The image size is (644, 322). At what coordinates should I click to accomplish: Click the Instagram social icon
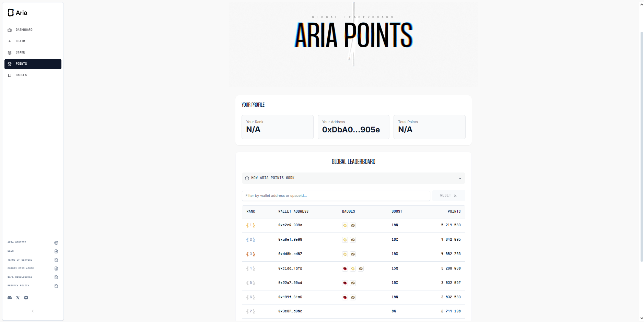26,298
